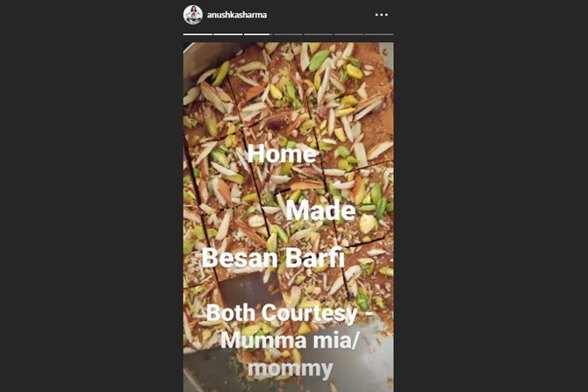Click the 'Both Courtesy -' caption line
This screenshot has height=392, width=588.
pos(290,313)
